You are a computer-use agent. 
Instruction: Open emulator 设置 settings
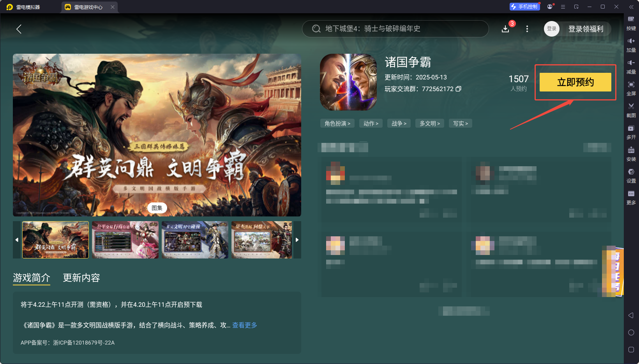631,176
